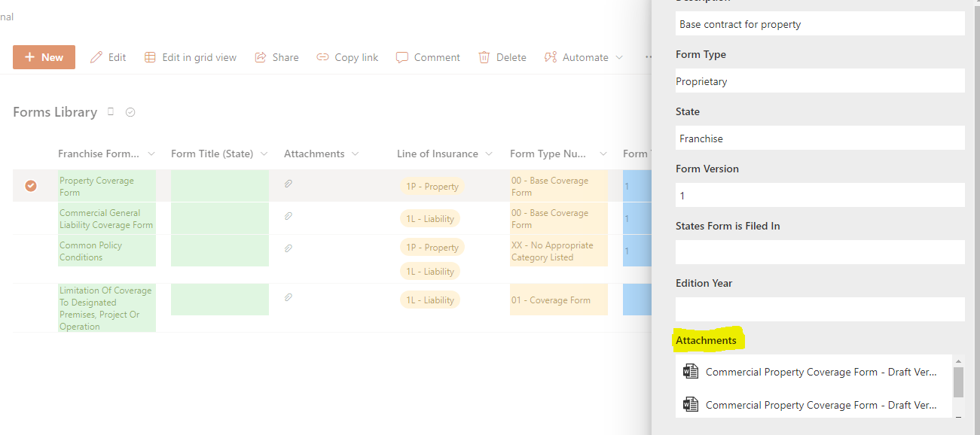Open Commercial Property Coverage Form - Draft attachment
This screenshot has height=435, width=980.
820,371
